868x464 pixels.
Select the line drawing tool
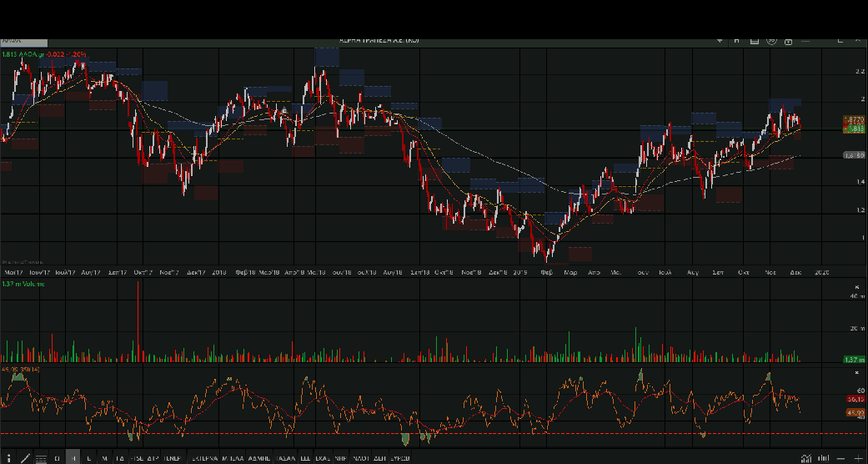(25, 458)
